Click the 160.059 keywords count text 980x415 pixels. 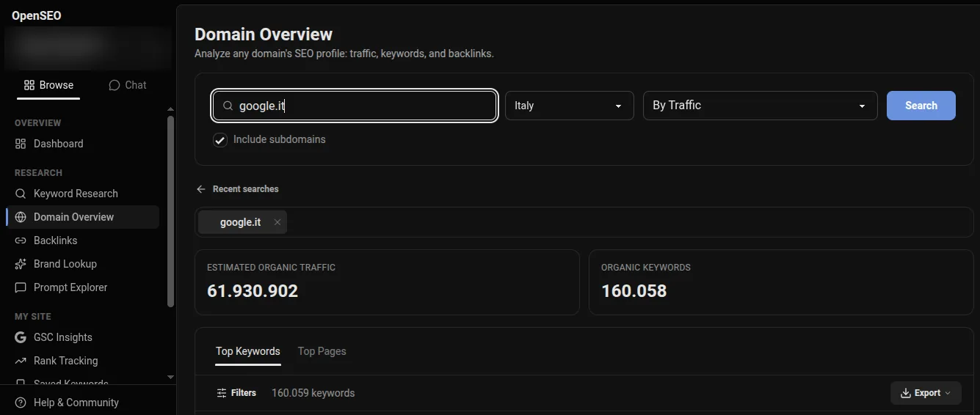(313, 393)
